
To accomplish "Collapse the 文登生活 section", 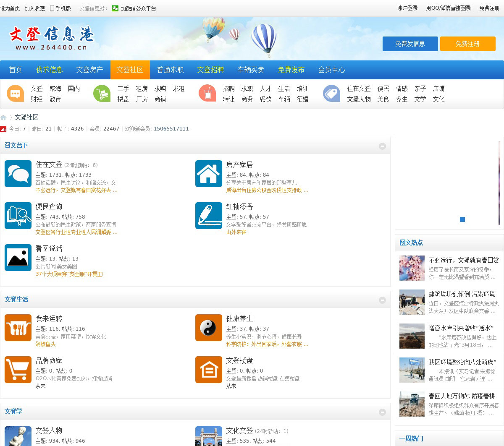I will (x=382, y=300).
